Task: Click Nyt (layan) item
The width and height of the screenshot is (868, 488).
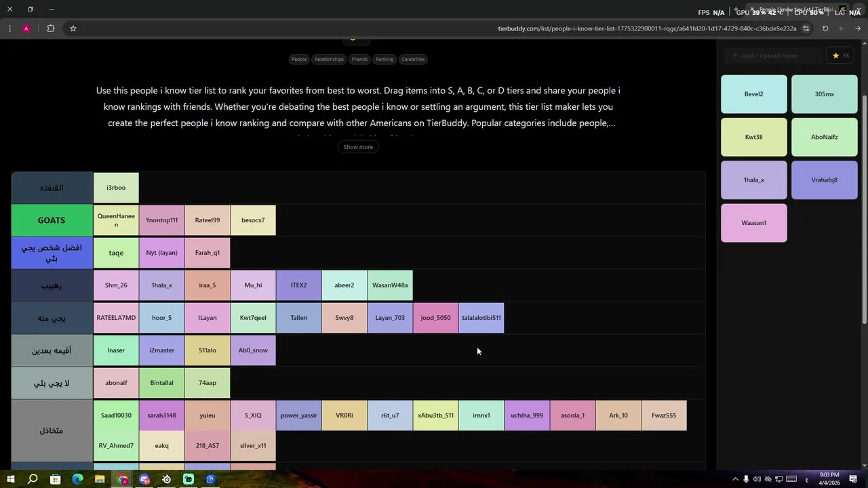Action: pyautogui.click(x=161, y=253)
